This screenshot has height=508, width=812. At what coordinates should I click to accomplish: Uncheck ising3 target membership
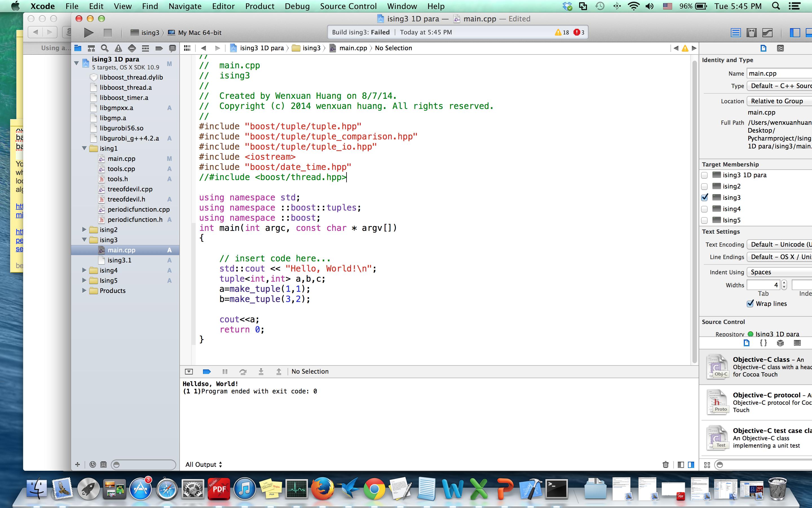point(705,198)
